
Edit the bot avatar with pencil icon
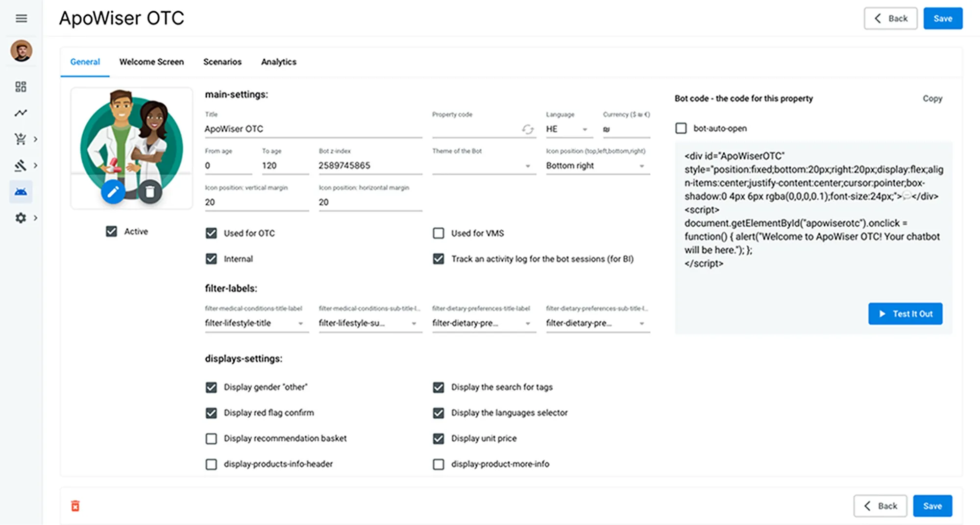point(113,191)
